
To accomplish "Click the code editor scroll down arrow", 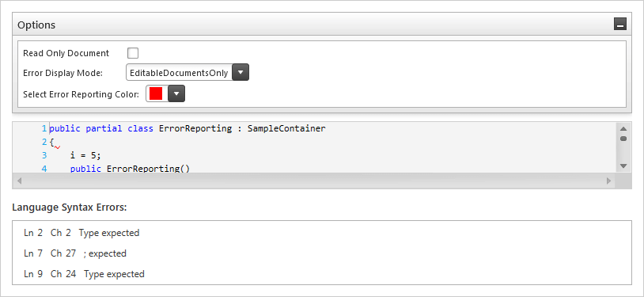I will [623, 166].
